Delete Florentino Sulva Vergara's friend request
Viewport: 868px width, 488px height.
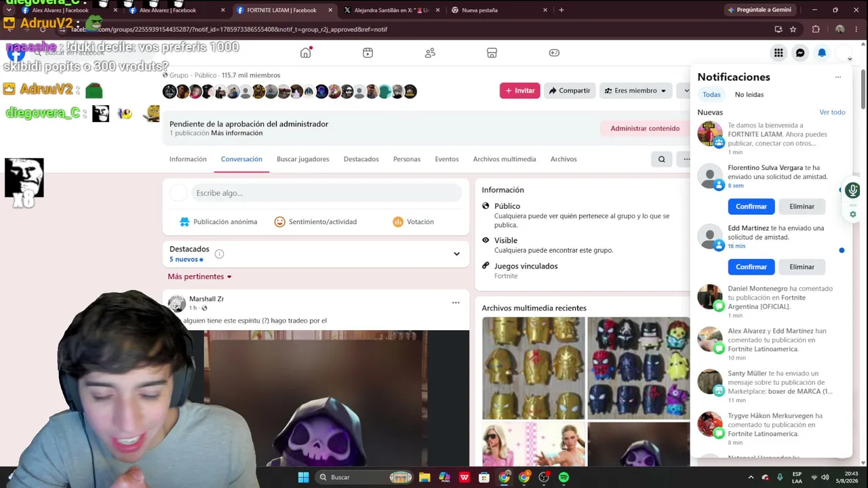click(x=802, y=206)
